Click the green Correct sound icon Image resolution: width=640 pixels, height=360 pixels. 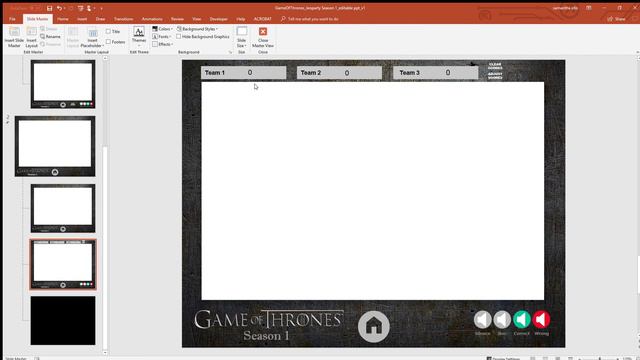tap(522, 320)
